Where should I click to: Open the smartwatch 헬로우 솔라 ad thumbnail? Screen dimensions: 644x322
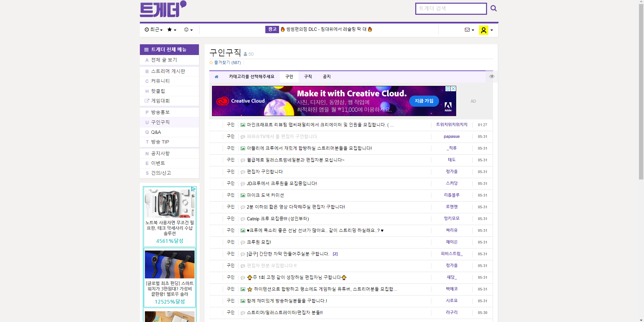click(x=169, y=264)
